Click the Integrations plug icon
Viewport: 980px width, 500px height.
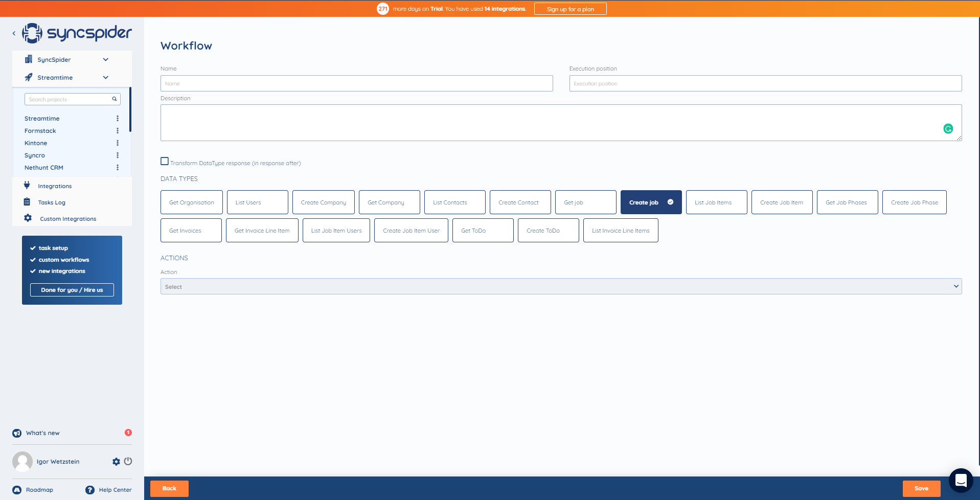tap(27, 185)
